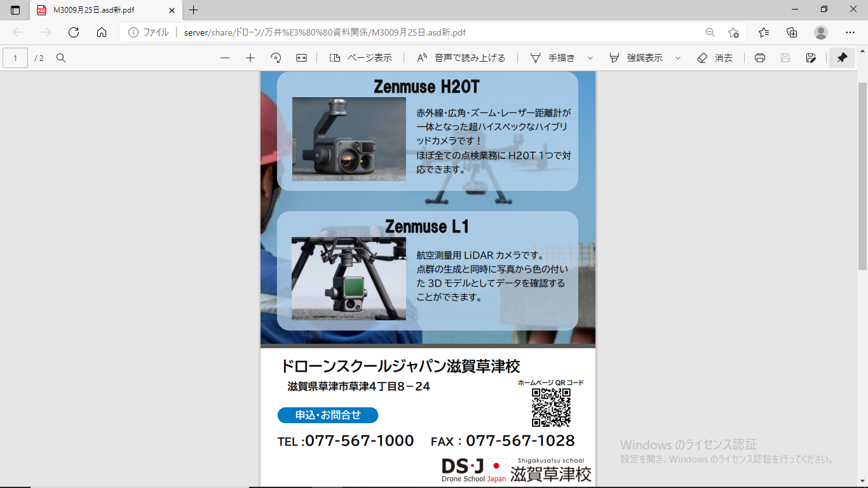
Task: Print the PDF document
Action: [760, 58]
